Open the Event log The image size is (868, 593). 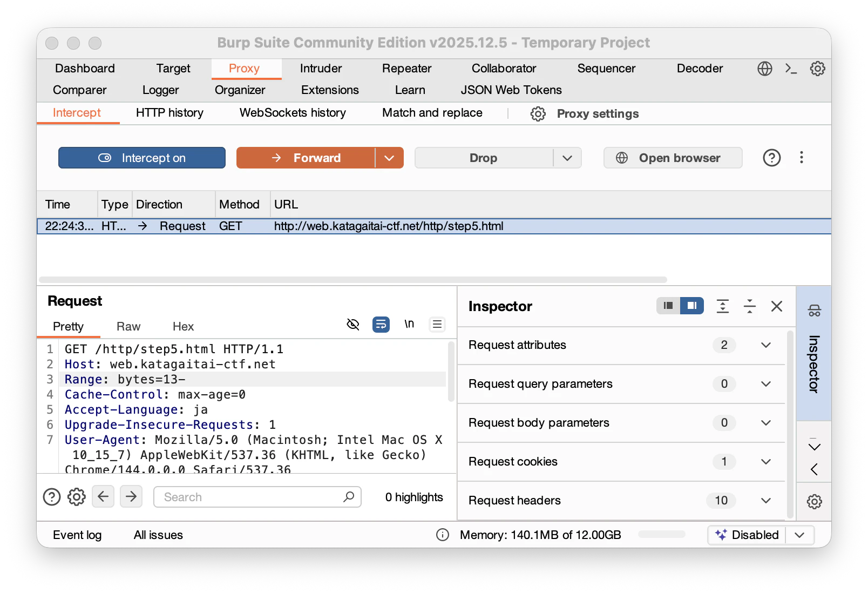click(77, 535)
